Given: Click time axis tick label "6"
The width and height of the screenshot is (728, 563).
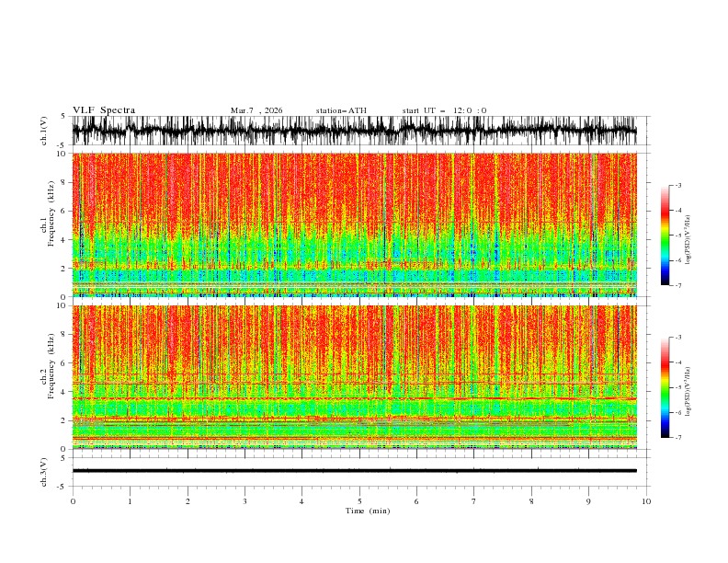Looking at the screenshot, I should [416, 501].
